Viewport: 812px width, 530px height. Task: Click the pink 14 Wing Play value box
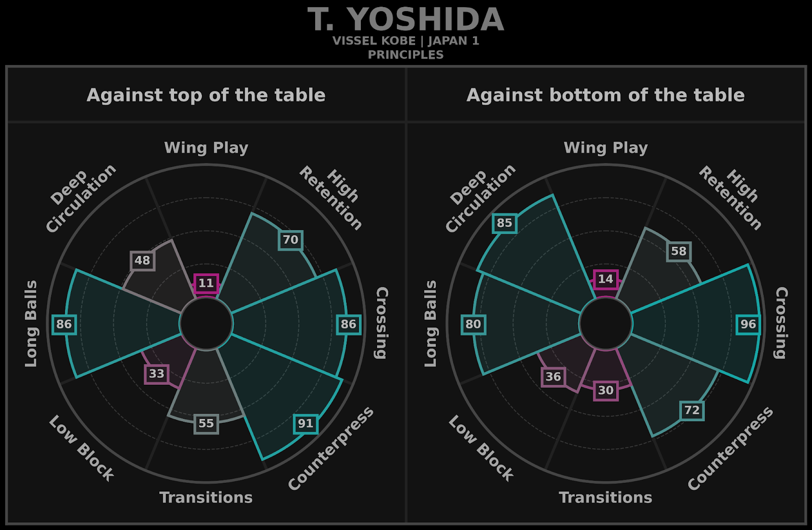point(605,279)
